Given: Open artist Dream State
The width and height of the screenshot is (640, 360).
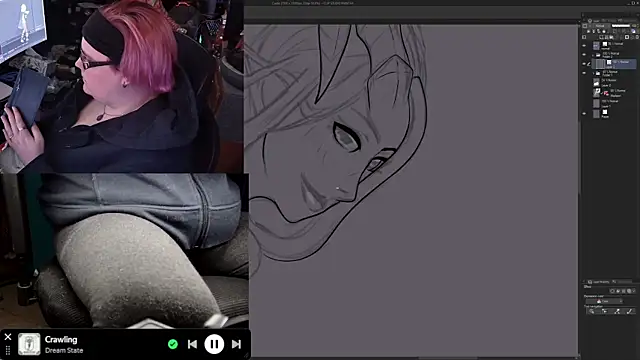Looking at the screenshot, I should [64, 350].
